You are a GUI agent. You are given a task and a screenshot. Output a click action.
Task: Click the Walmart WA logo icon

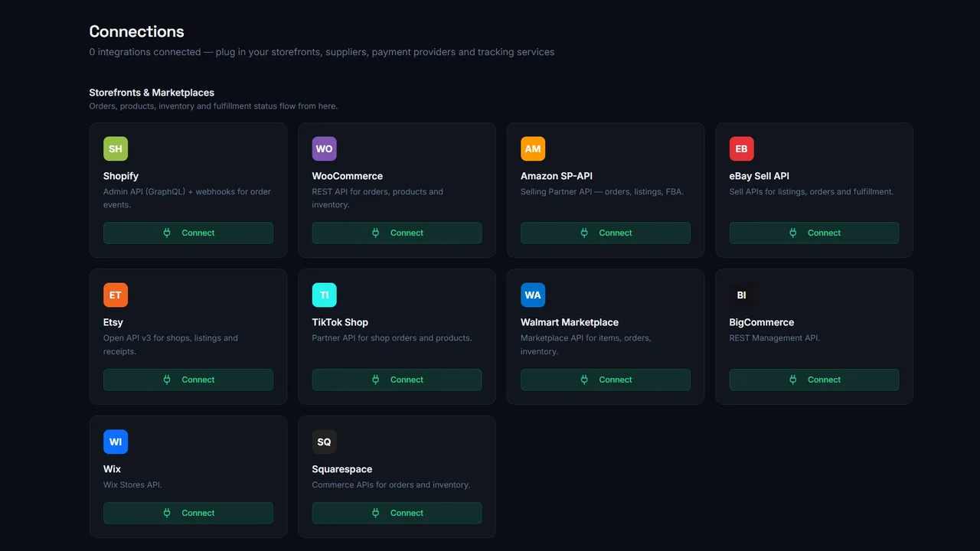(x=533, y=295)
